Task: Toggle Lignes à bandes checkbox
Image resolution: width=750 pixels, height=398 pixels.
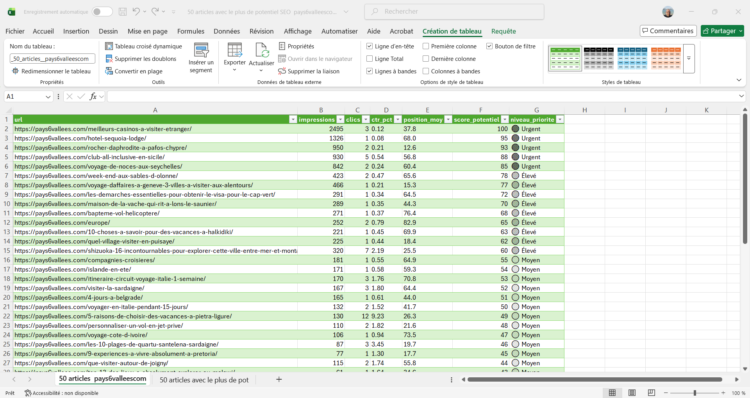Action: (369, 71)
